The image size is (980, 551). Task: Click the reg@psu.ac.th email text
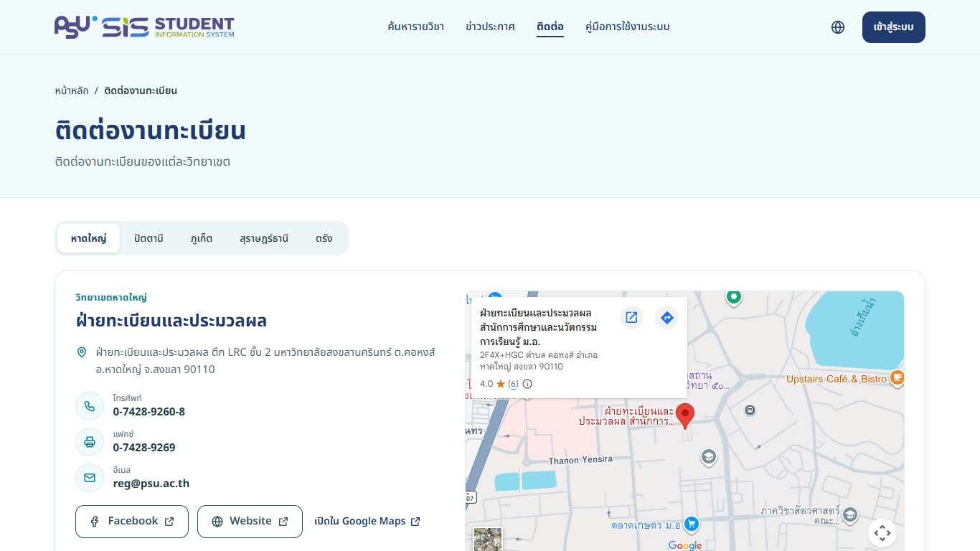[151, 484]
